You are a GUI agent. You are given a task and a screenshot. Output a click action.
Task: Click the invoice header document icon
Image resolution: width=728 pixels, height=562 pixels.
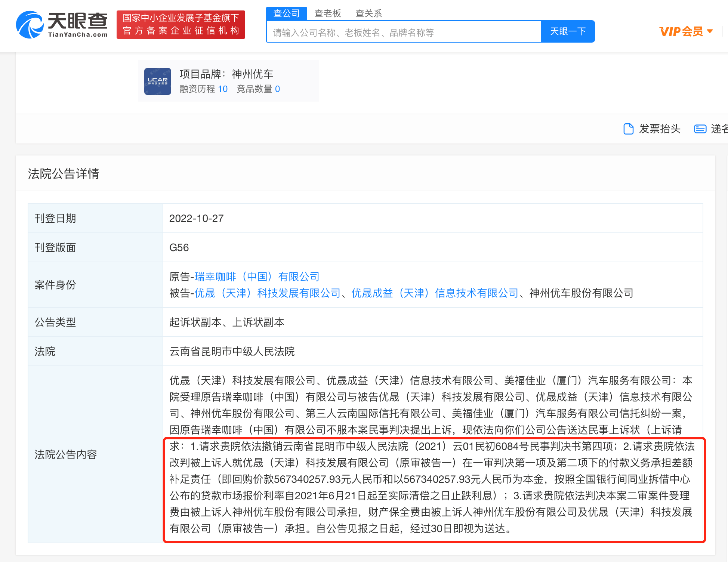[629, 129]
